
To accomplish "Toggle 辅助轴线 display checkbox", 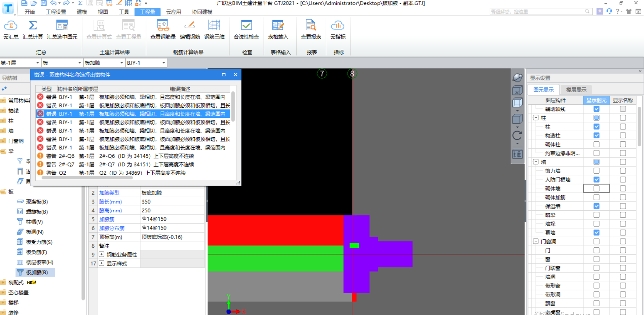I will (x=596, y=109).
